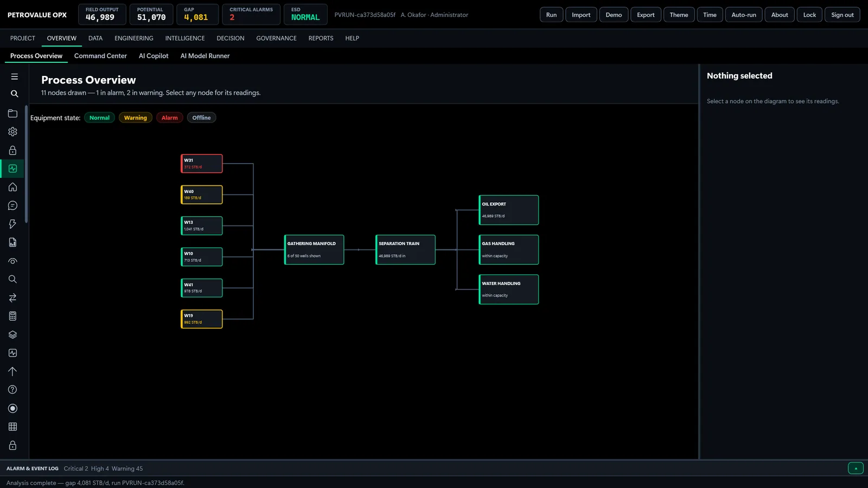
Task: Select the W31 alarm well node
Action: pyautogui.click(x=201, y=163)
